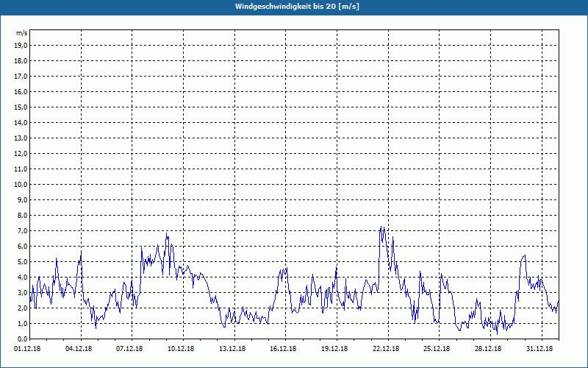Click the 0,0 y-axis label
Viewport: 588px width, 368px height.
point(22,339)
